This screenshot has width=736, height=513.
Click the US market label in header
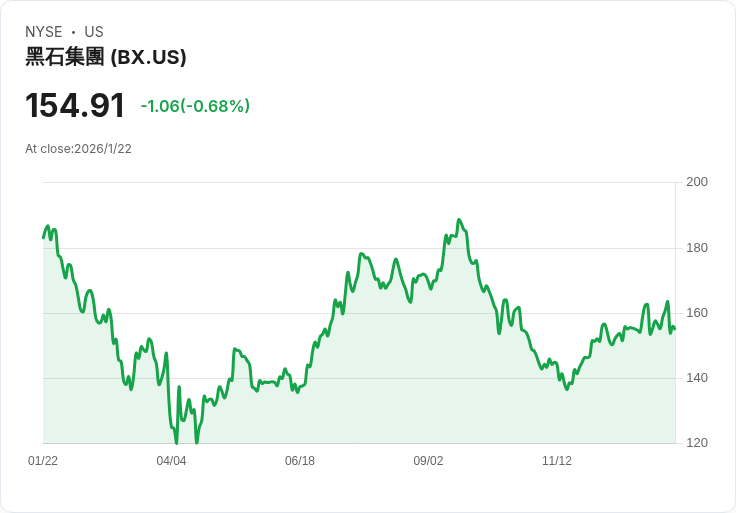click(x=94, y=32)
